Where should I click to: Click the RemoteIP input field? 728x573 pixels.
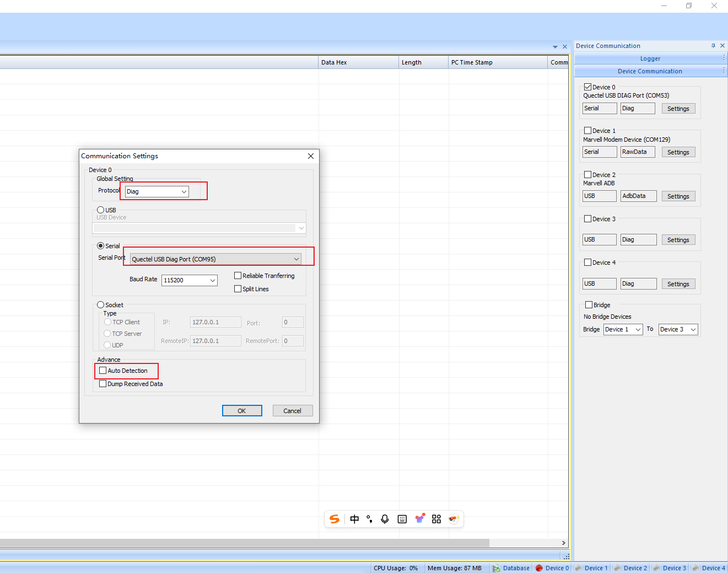pyautogui.click(x=215, y=341)
